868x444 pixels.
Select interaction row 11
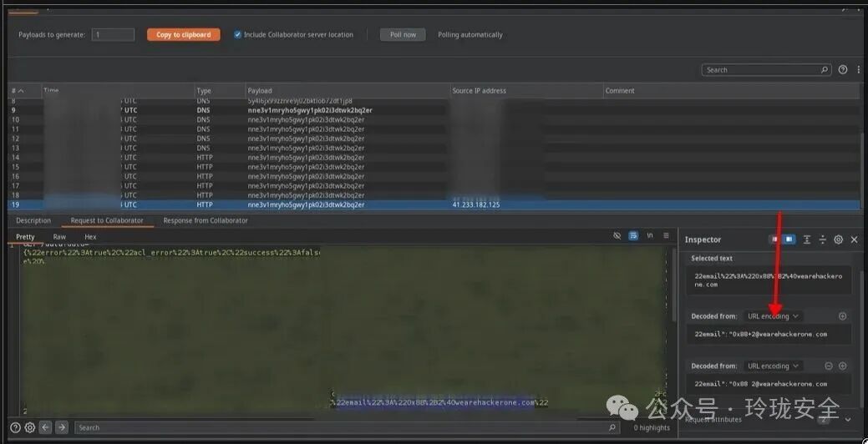434,129
